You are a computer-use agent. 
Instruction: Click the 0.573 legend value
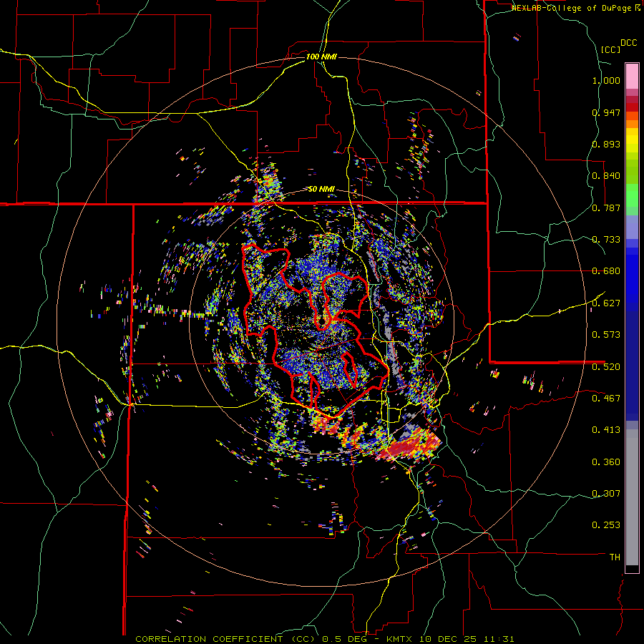coord(606,335)
